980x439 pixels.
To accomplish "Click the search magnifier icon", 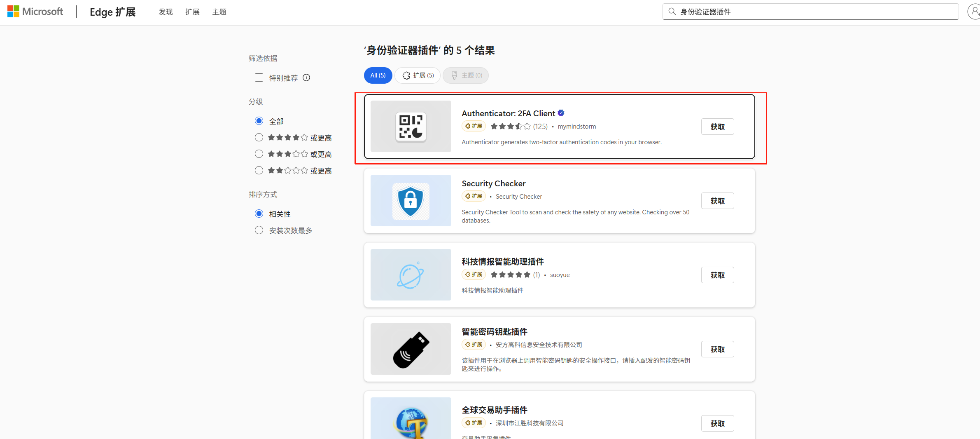I will 672,12.
